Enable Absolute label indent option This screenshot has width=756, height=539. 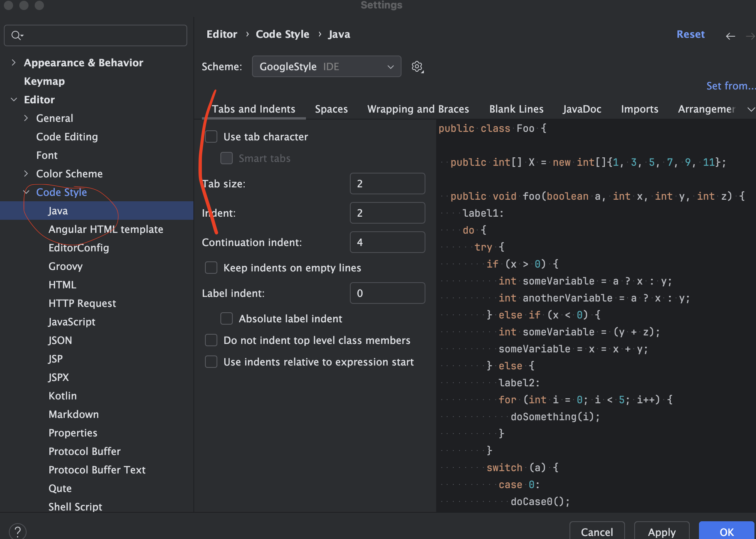227,318
